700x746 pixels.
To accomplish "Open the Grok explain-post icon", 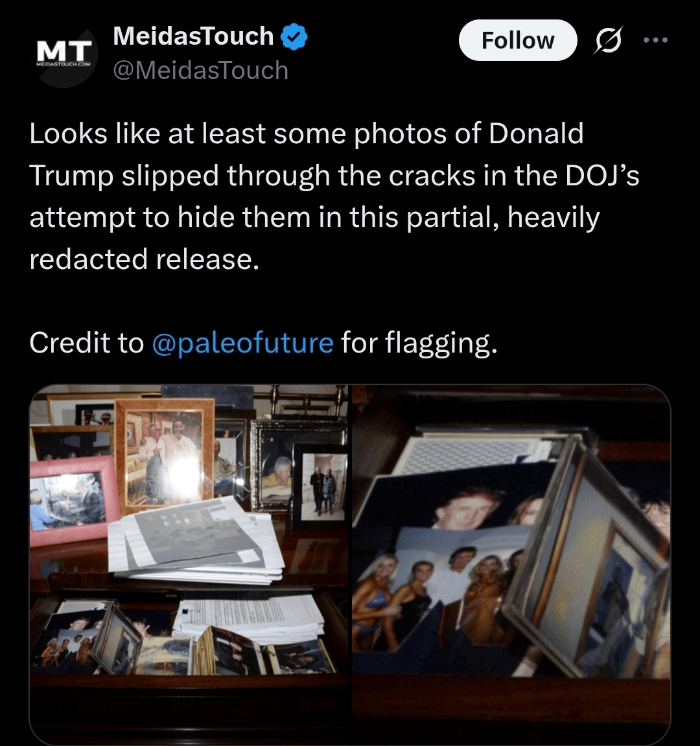I will coord(608,40).
